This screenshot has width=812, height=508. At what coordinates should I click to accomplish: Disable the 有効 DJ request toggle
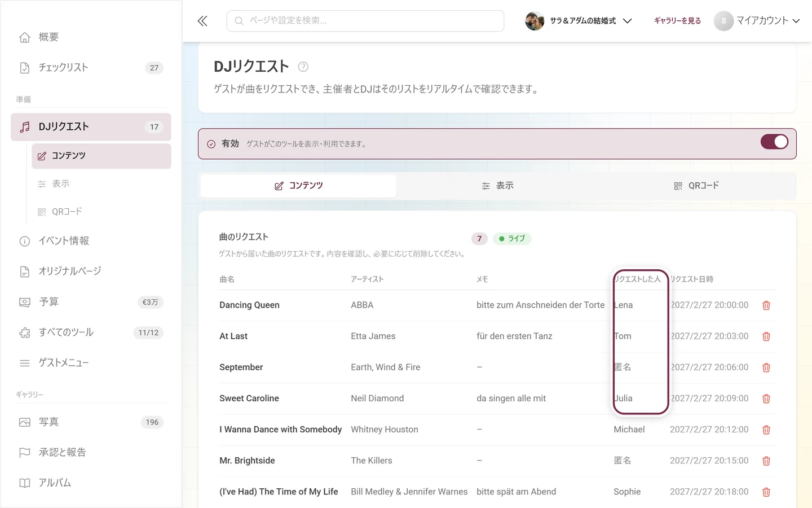[774, 142]
